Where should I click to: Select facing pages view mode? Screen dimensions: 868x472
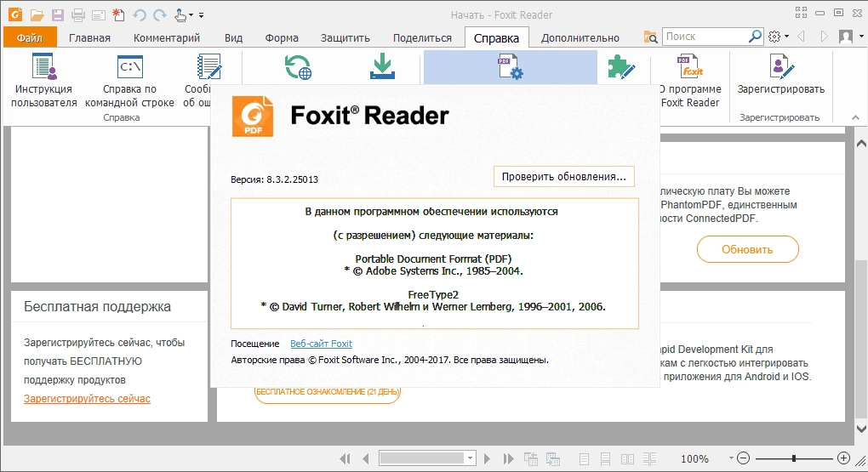[x=627, y=458]
